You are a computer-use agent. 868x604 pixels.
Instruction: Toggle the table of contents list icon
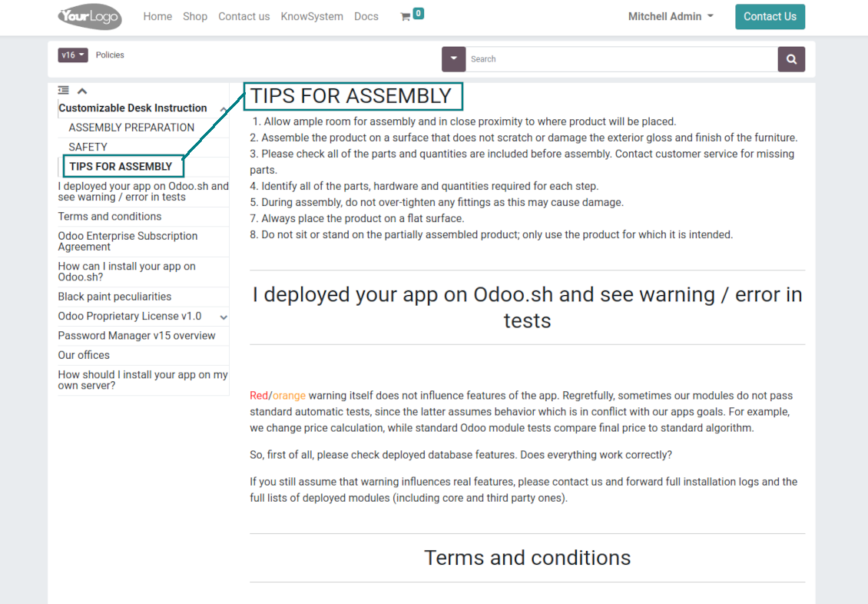coord(64,90)
